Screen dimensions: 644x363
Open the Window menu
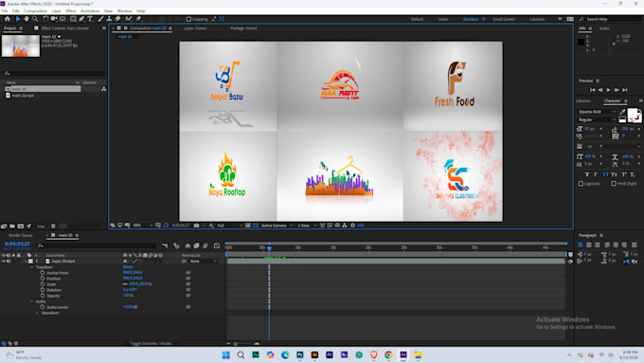[124, 11]
